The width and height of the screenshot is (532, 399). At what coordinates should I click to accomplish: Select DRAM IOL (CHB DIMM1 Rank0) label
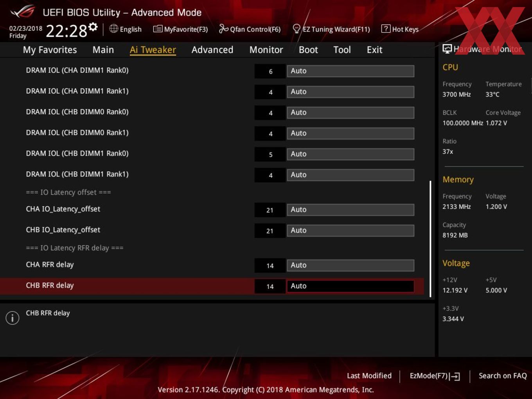click(77, 153)
